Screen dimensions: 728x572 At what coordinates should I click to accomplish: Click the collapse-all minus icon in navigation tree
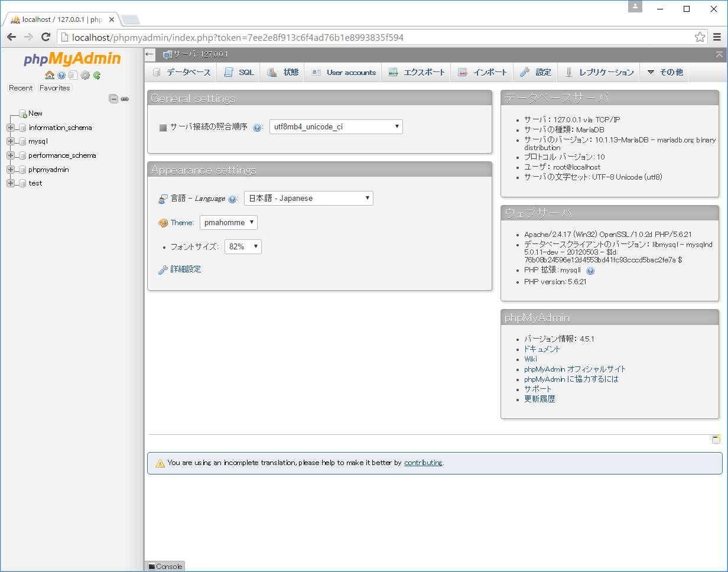(x=113, y=99)
